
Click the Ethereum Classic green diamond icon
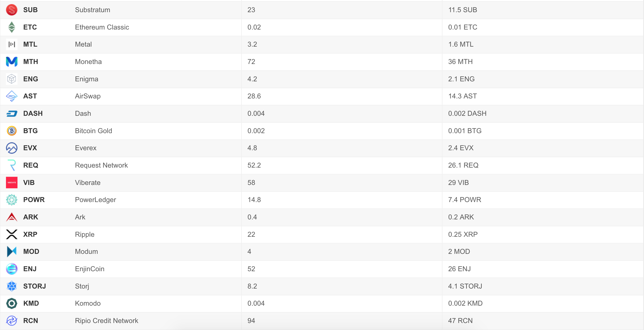[x=12, y=27]
